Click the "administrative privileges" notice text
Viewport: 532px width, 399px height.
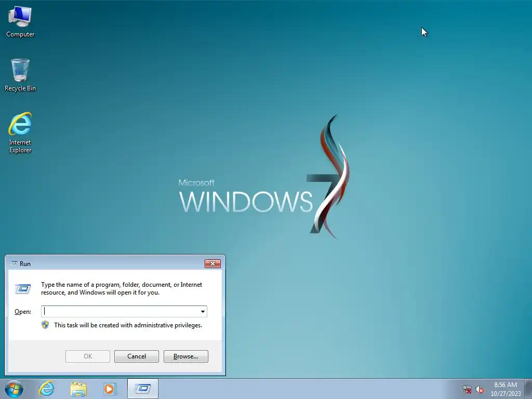tap(128, 325)
